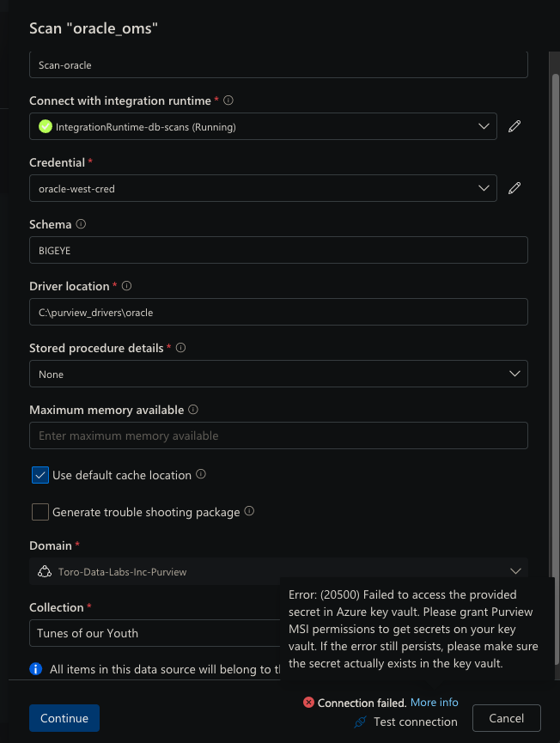The image size is (560, 743).
Task: Enable Generate trouble shooting package
Action: tap(39, 513)
